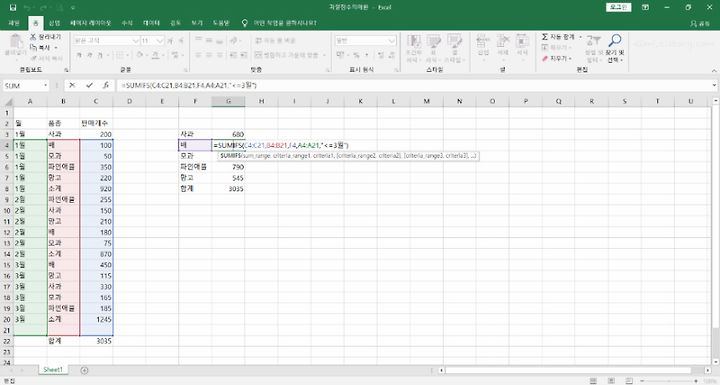Select the Sheet1 tab
The image size is (720, 385).
pyautogui.click(x=53, y=370)
